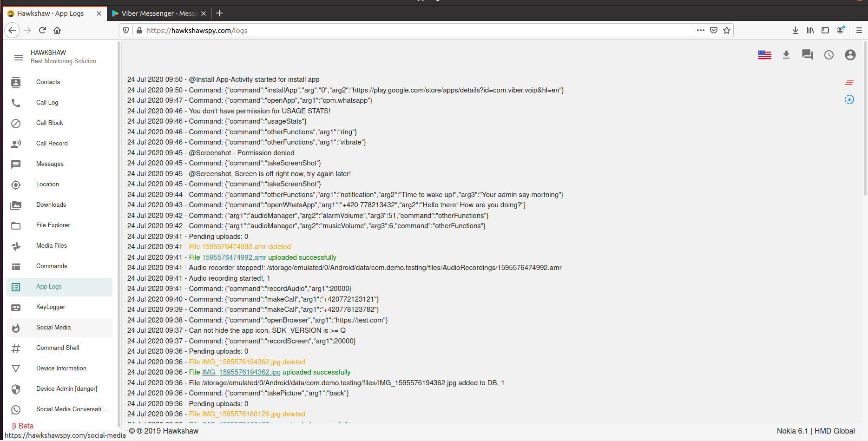Click the 'File 1595576474992.amr deleted' log entry
This screenshot has width=868, height=441.
point(239,247)
